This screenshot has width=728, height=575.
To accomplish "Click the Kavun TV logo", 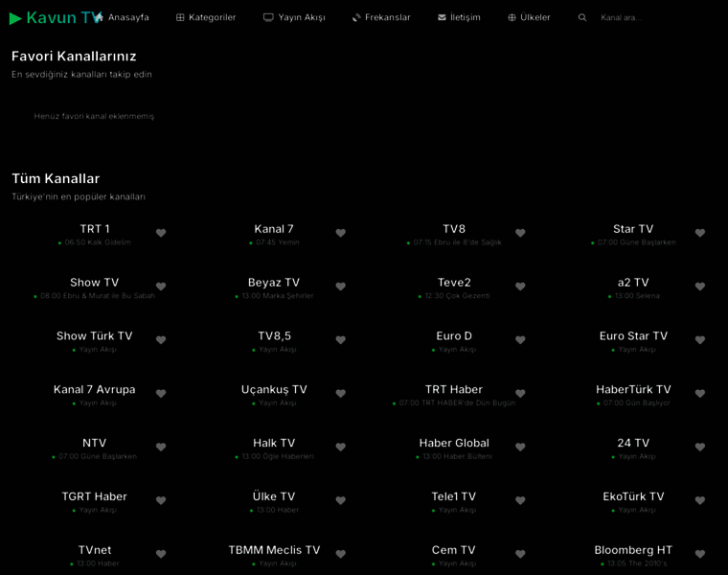I will pyautogui.click(x=56, y=17).
